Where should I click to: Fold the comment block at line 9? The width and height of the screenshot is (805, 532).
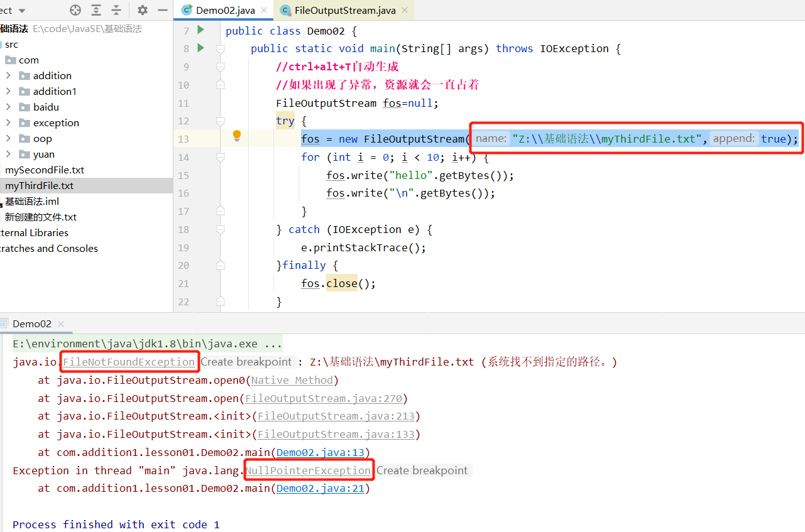click(220, 67)
